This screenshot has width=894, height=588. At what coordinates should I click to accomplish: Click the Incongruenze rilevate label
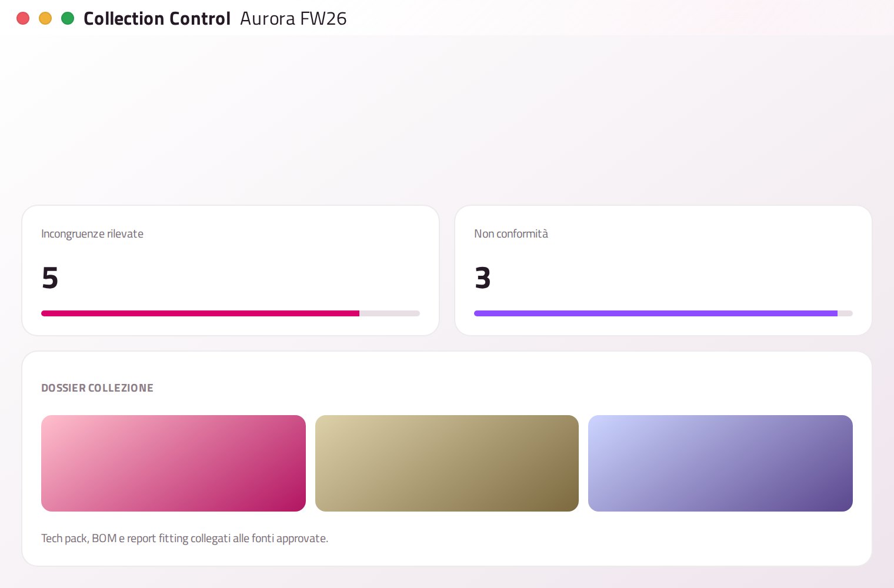(x=92, y=234)
